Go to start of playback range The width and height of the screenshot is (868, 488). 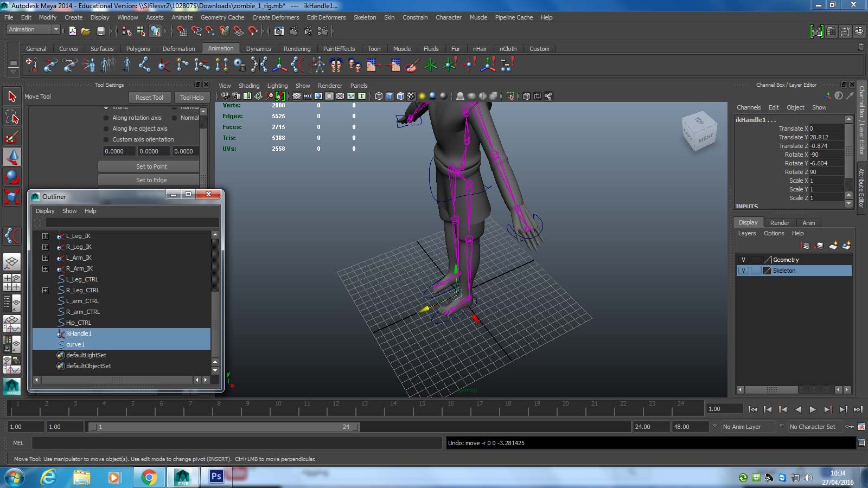(x=752, y=409)
